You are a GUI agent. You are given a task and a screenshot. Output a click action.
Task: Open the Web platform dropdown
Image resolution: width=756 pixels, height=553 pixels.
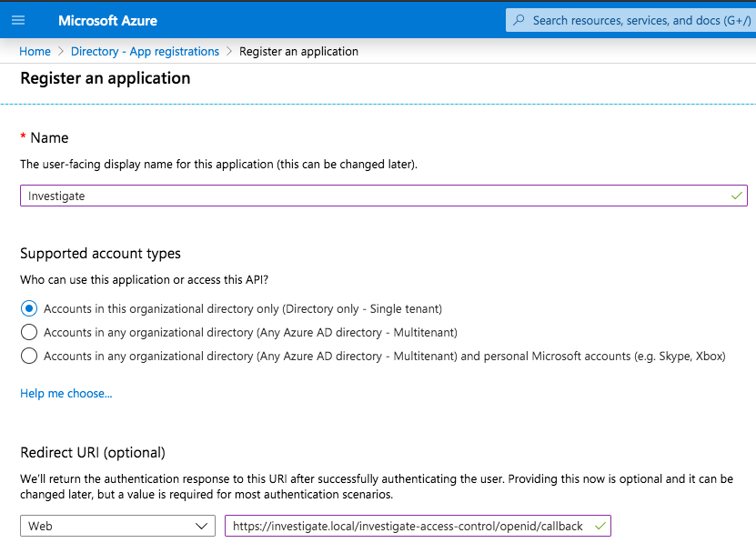(x=117, y=526)
